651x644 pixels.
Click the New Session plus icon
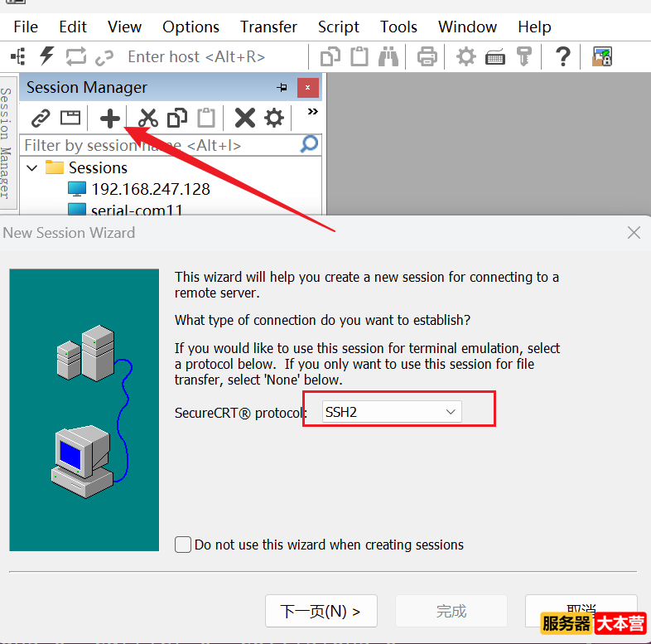110,118
